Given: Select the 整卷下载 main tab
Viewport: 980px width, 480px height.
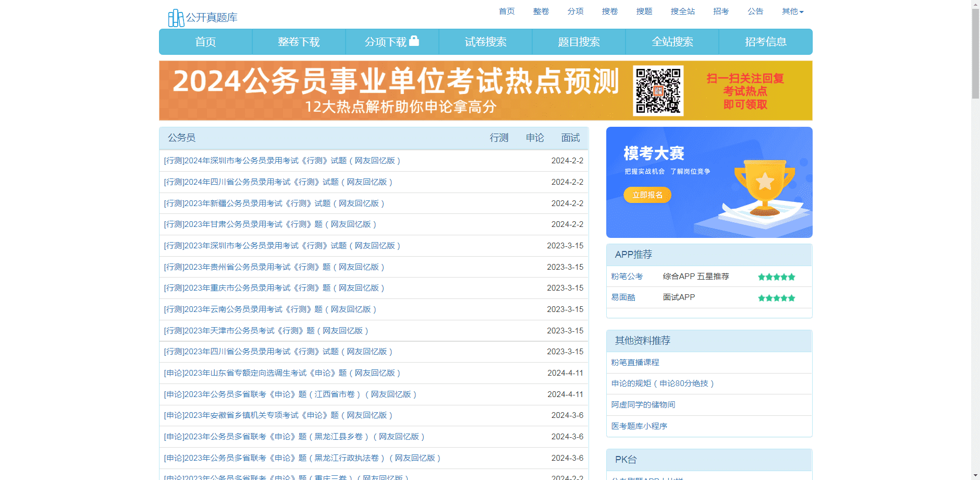Looking at the screenshot, I should [x=299, y=42].
